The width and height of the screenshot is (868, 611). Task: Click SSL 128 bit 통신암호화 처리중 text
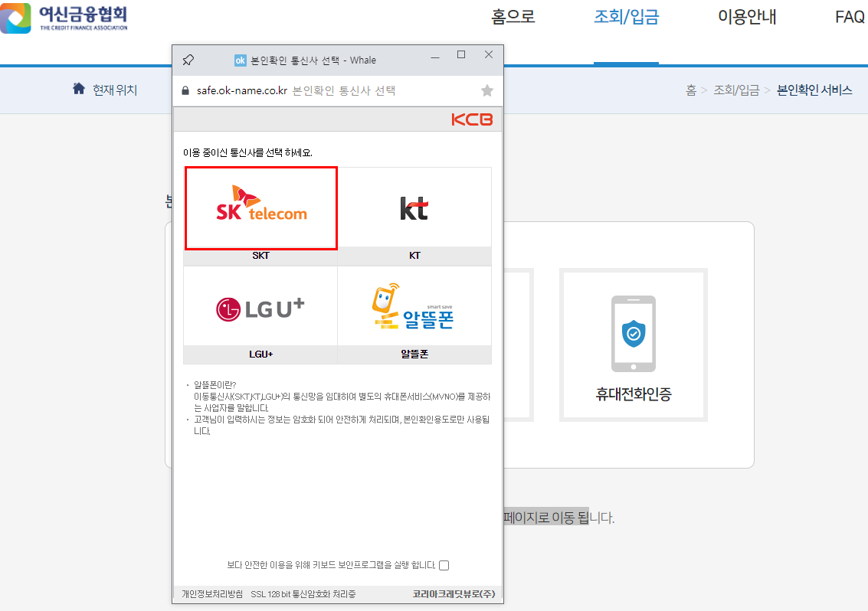(x=303, y=594)
